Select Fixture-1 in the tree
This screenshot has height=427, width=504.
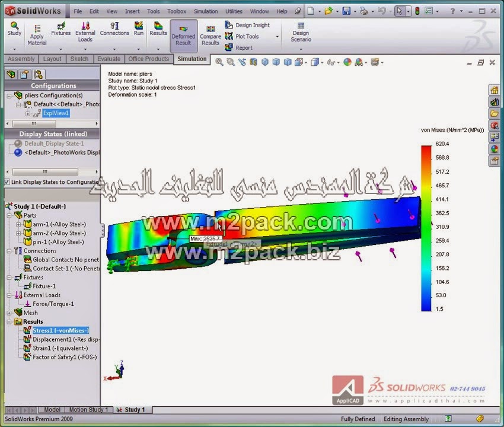click(44, 286)
